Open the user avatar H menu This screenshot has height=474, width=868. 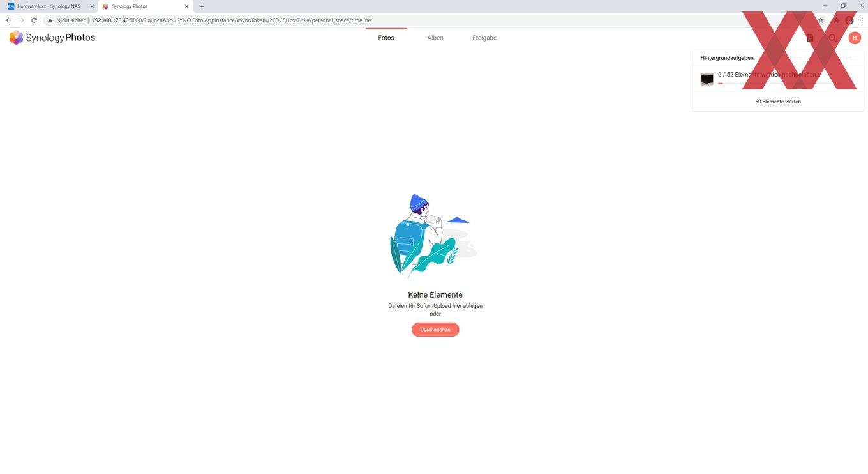(855, 38)
